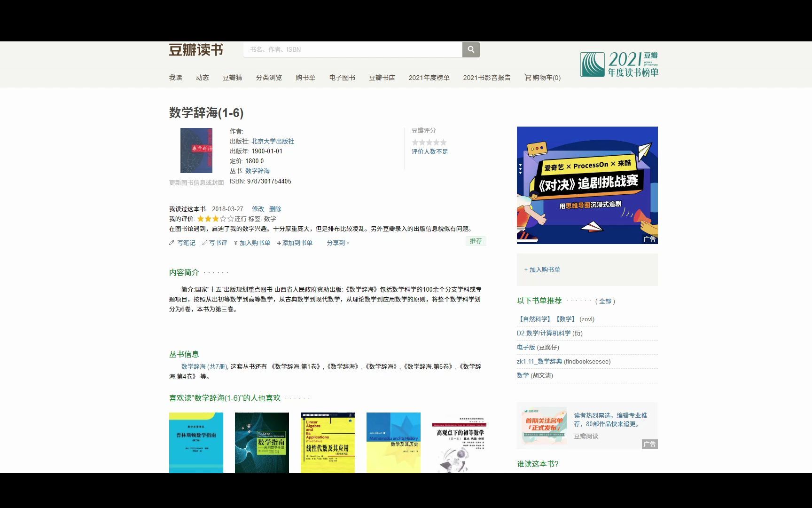Click 更新图书信息或封面
Image resolution: width=812 pixels, height=508 pixels.
(196, 183)
